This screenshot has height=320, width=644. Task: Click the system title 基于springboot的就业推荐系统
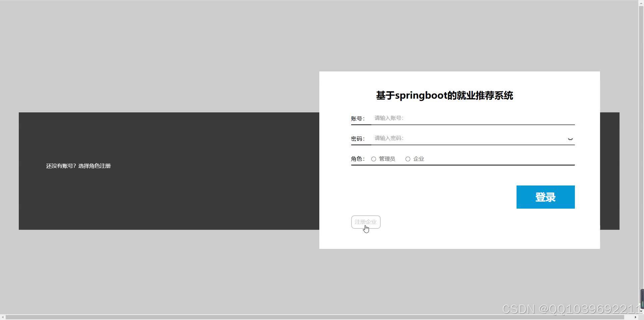(444, 95)
